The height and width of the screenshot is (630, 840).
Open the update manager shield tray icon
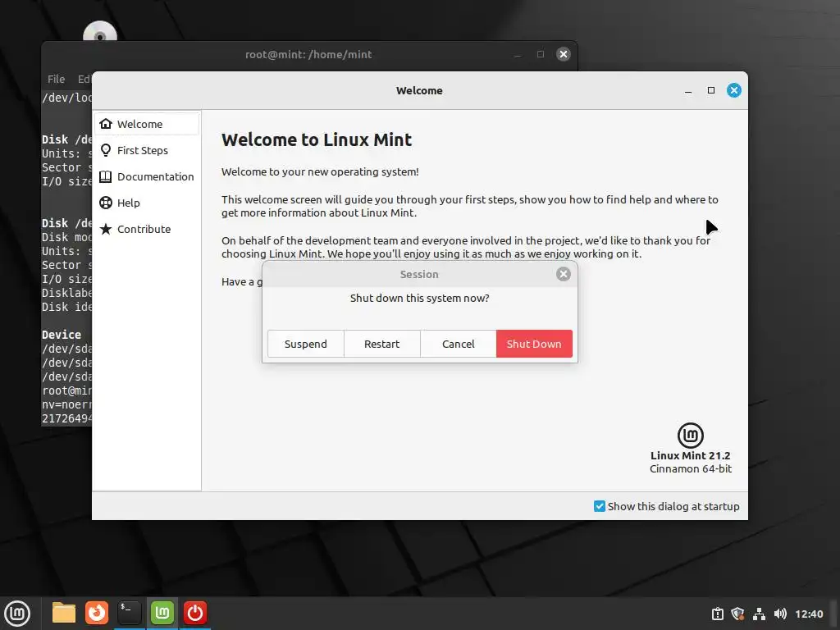point(737,614)
